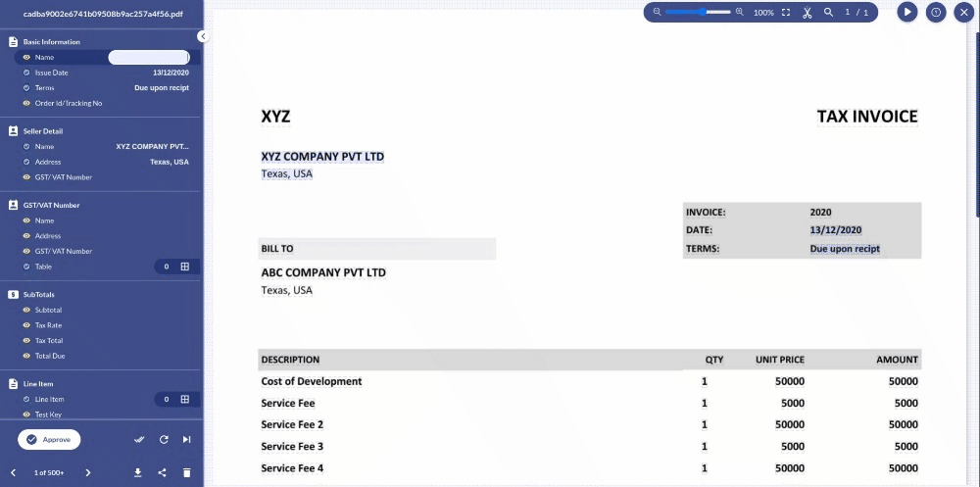Go to next document with right chevron
This screenshot has width=980, height=487.
88,472
